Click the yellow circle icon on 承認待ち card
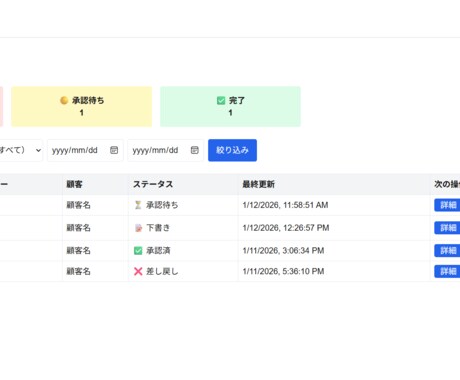Screen dimensions: 460x380 point(64,100)
